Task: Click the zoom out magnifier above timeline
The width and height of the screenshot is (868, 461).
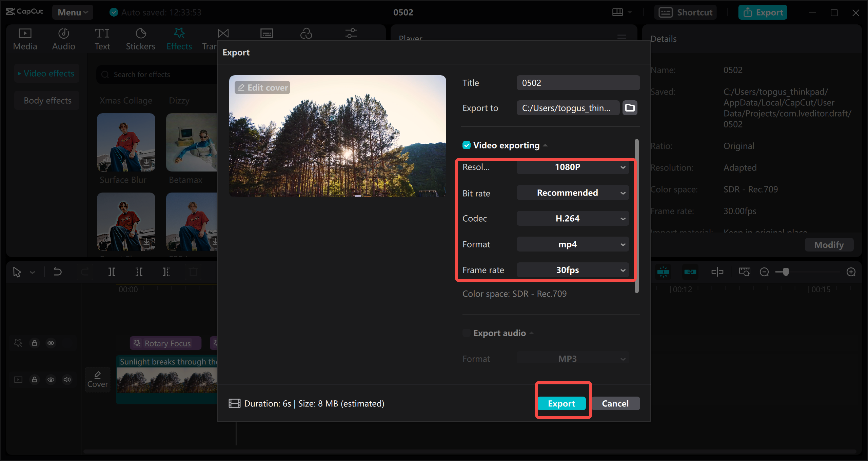Action: click(x=765, y=272)
